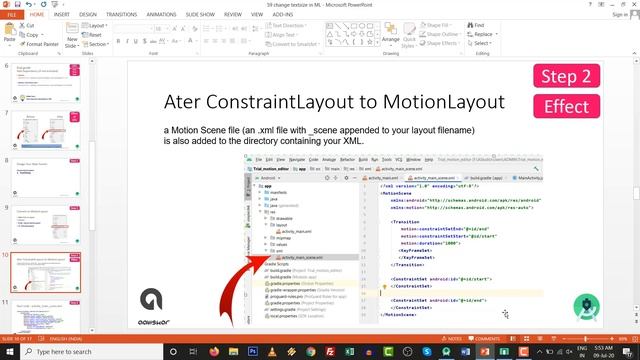Screen dimensions: 640x360
Task: Open the Shape Outline dropdown
Action: coord(440,34)
